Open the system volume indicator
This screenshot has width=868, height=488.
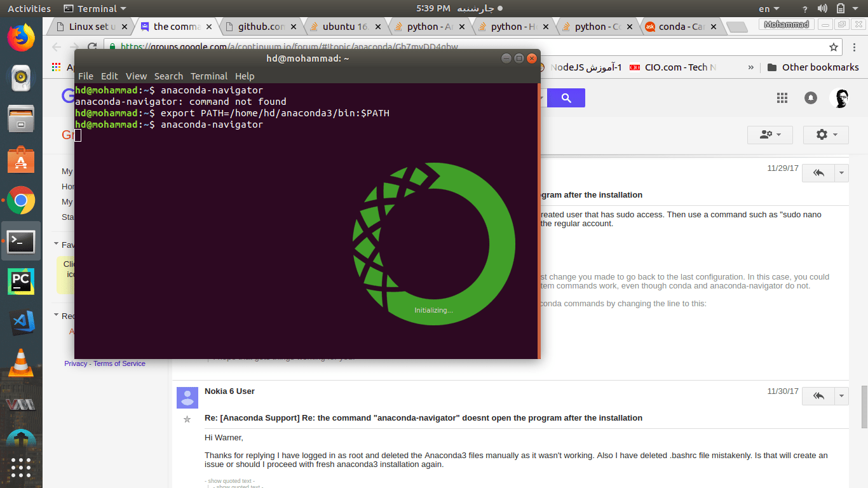tap(822, 8)
